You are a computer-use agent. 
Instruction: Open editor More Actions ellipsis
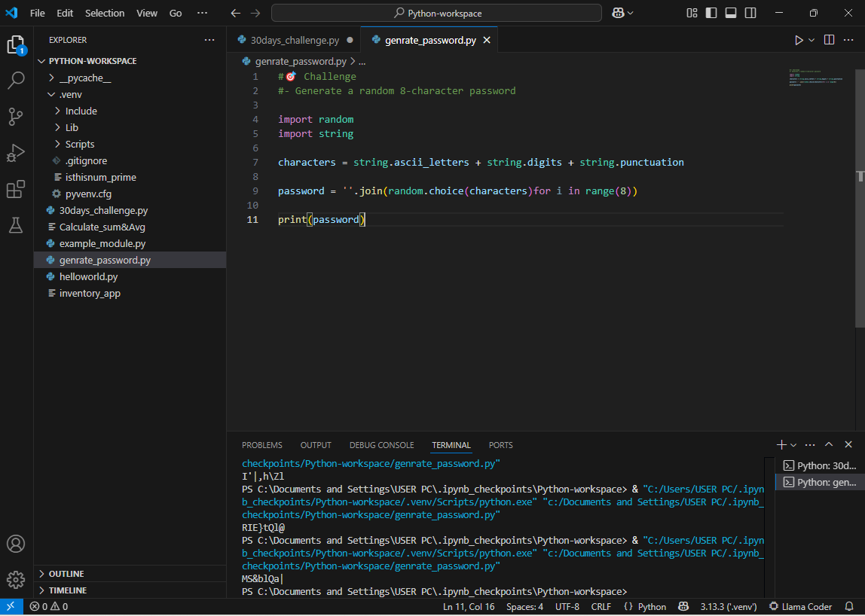click(848, 40)
